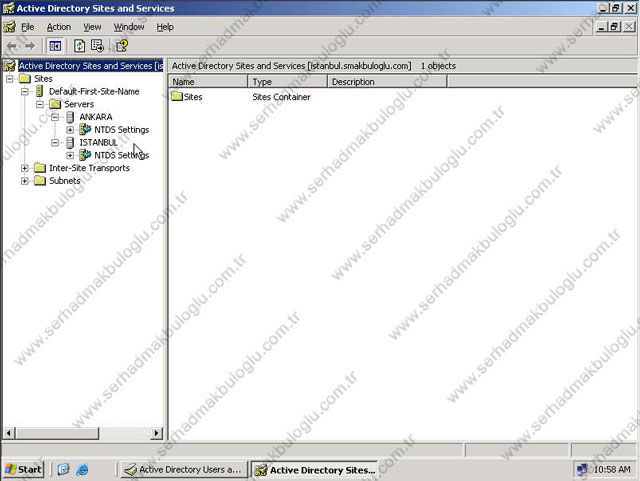Viewport: 640px width, 481px height.
Task: Toggle Show/Hide Console Tree toolbar icon
Action: click(x=55, y=46)
